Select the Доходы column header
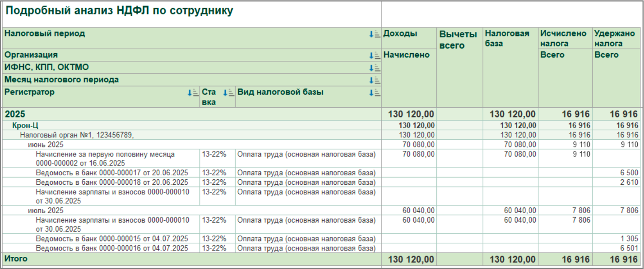Viewport: 644px width, 269px height. pyautogui.click(x=409, y=38)
